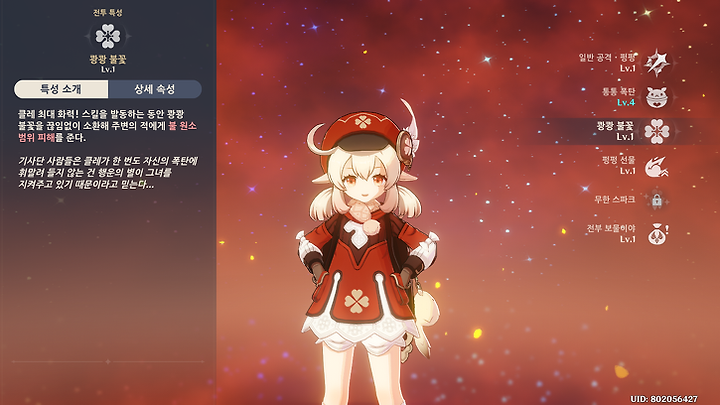The image size is (720, 405).
Task: Click the 전투 특성 panel heading
Action: (x=108, y=13)
